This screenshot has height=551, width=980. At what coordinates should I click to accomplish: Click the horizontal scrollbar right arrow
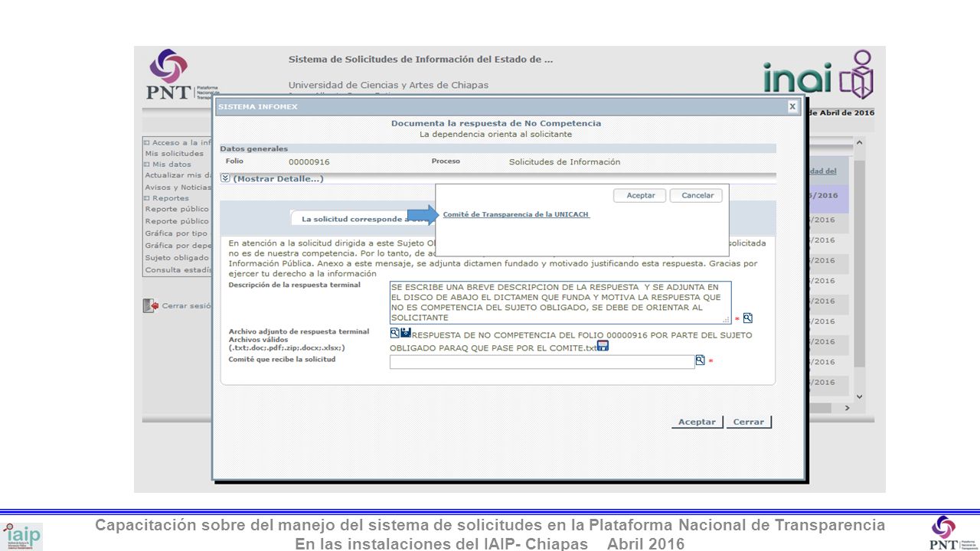pos(847,409)
